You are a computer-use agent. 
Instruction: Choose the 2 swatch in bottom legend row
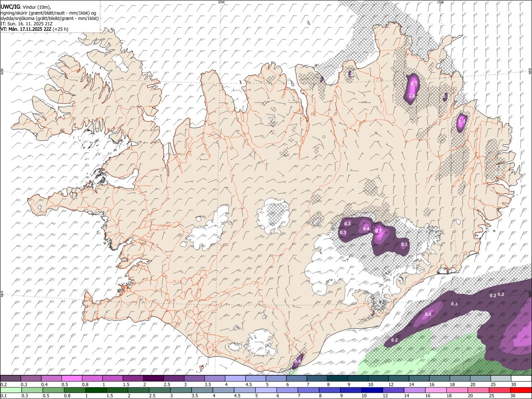pyautogui.click(x=138, y=390)
